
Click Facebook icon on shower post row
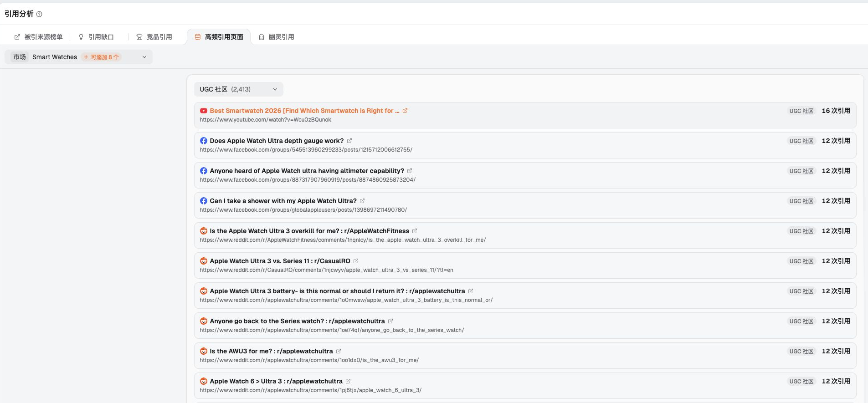click(x=204, y=201)
